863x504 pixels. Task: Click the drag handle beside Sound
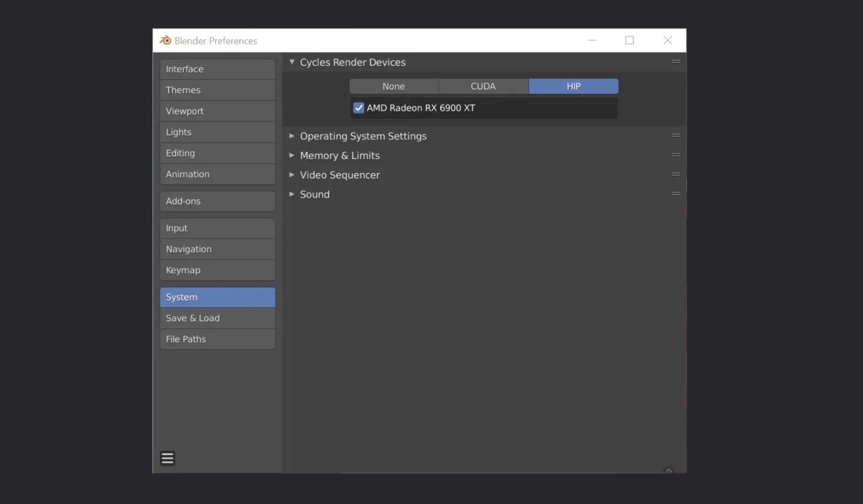point(675,193)
